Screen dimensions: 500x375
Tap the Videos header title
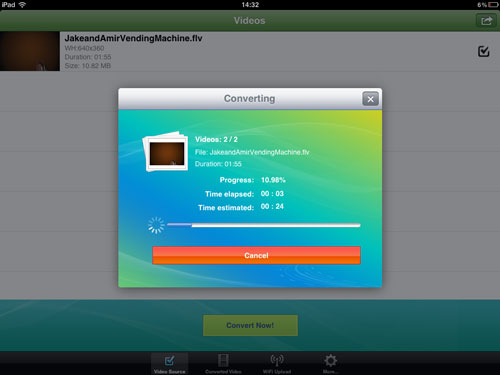coord(249,21)
